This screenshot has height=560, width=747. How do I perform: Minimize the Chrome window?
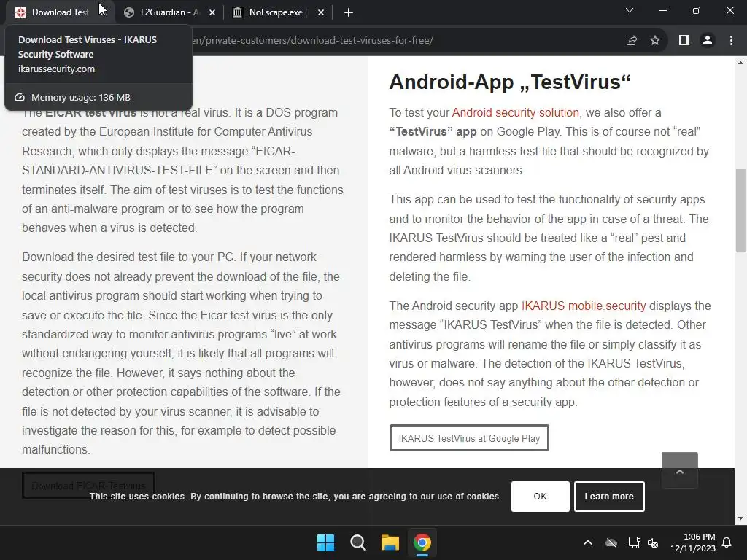(x=662, y=10)
